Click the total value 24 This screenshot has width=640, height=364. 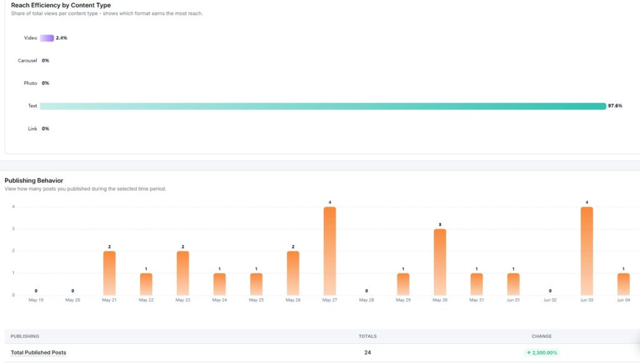(x=367, y=353)
